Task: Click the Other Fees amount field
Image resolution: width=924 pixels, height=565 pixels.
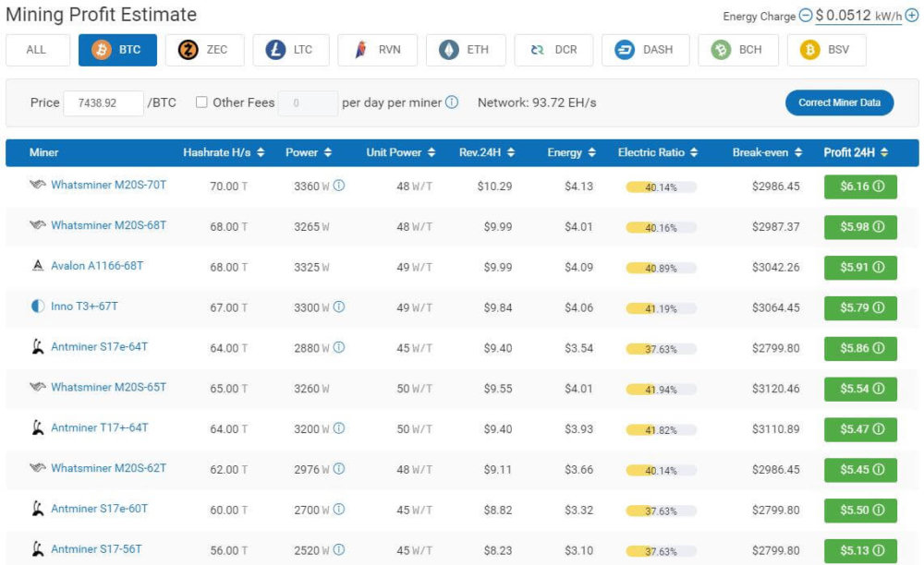Action: pos(308,103)
